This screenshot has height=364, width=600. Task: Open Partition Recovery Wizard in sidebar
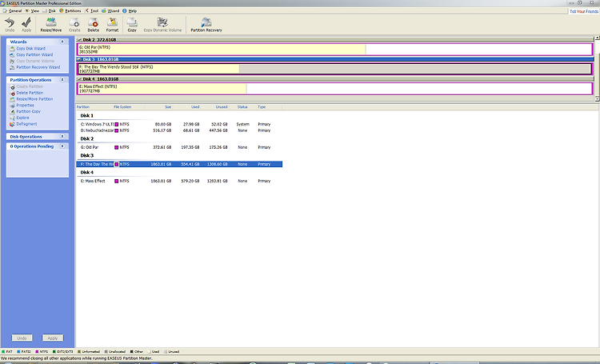coord(38,67)
